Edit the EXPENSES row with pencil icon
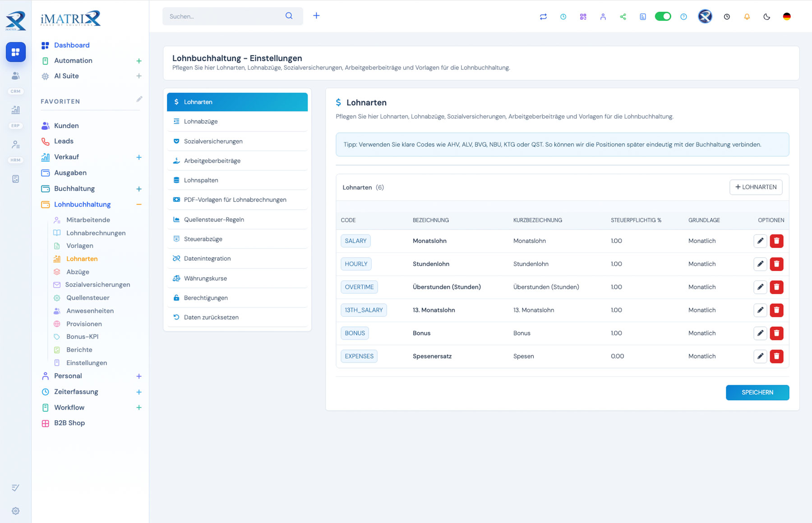The image size is (812, 523). 760,356
